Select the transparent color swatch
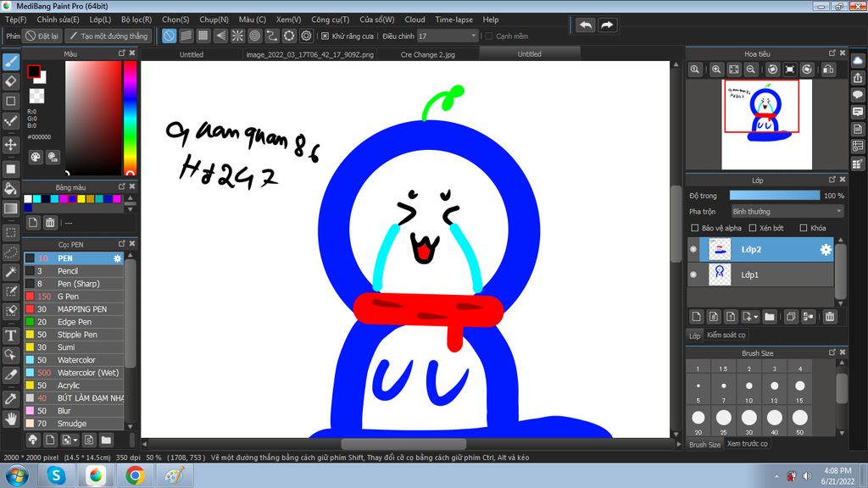Viewport: 868px width, 488px height. point(36,97)
